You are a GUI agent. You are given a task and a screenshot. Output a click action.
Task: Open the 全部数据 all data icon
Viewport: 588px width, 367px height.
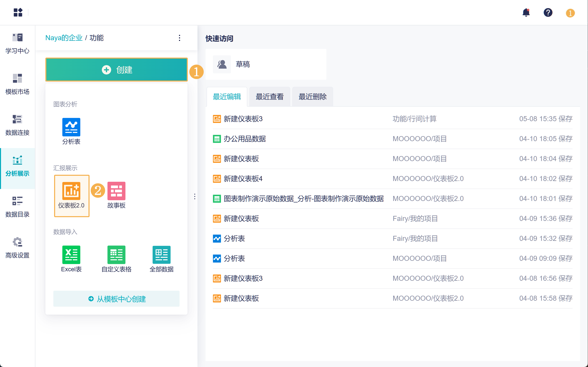pos(161,255)
